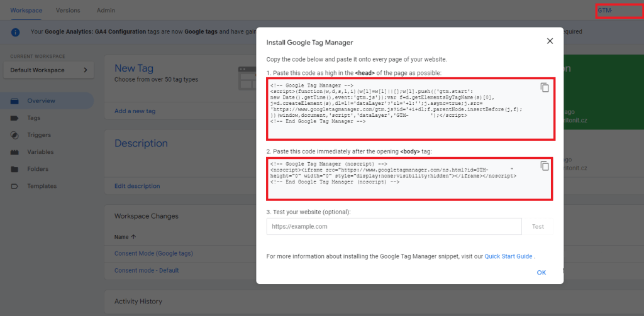The image size is (644, 316).
Task: Copy the body noscript snippet
Action: (545, 166)
